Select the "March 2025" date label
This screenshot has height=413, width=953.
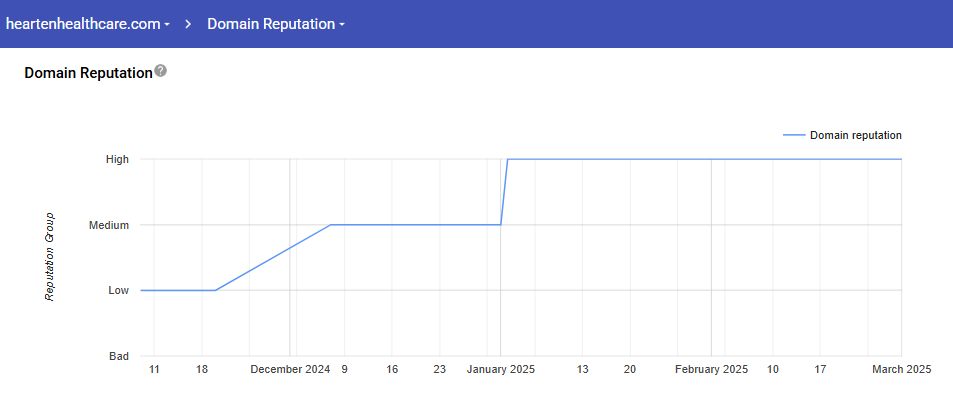(900, 370)
